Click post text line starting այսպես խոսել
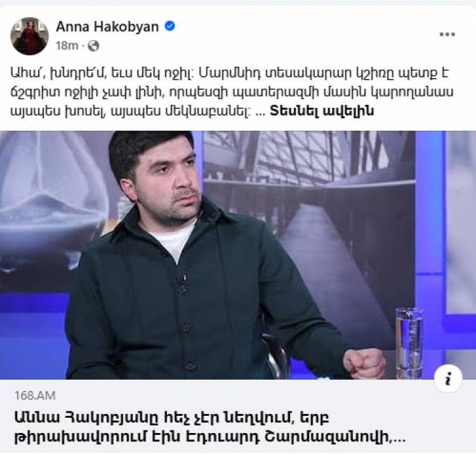Viewport: 476px width, 454px height. [x=192, y=111]
